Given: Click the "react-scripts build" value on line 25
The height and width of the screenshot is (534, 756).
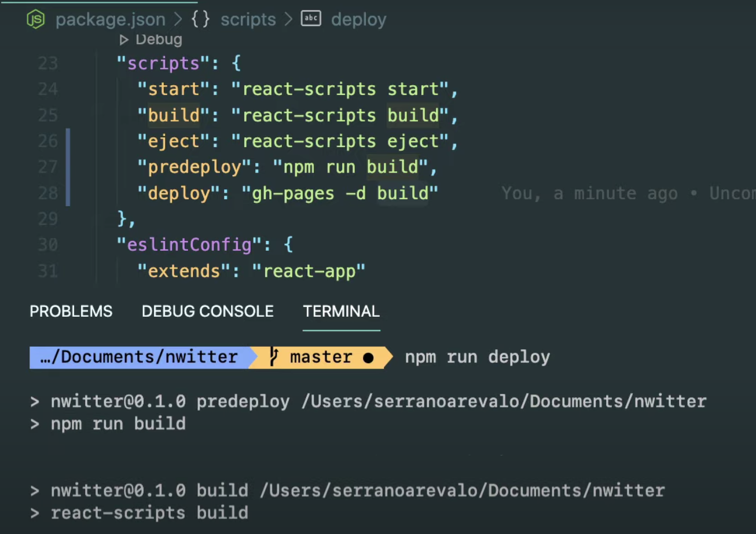Looking at the screenshot, I should pos(340,115).
